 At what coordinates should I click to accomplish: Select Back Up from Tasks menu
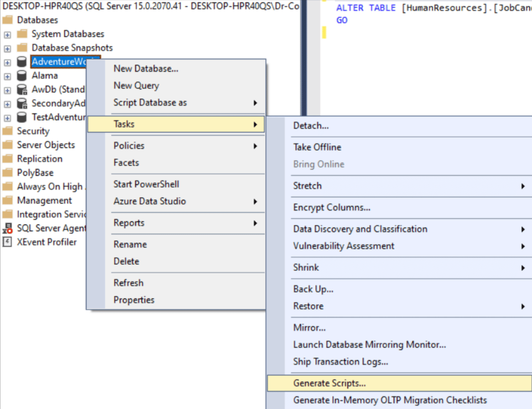[x=313, y=289]
